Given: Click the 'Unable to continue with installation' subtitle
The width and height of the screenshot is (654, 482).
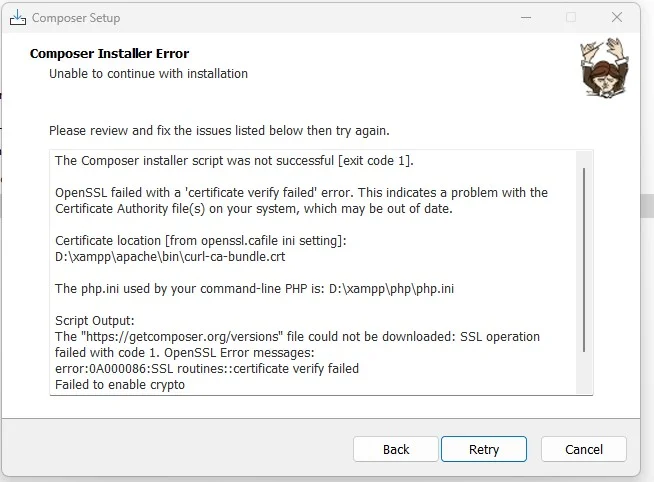Looking at the screenshot, I should click(x=148, y=74).
